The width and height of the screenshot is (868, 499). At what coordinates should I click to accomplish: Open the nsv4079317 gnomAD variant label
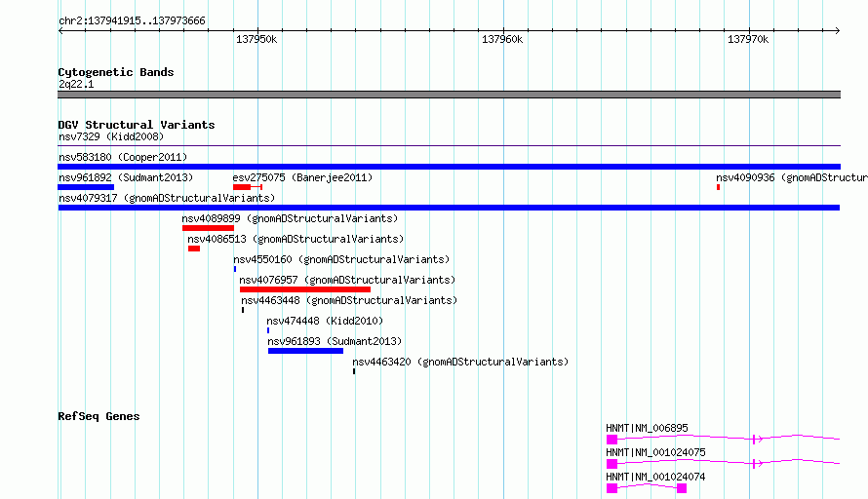167,198
